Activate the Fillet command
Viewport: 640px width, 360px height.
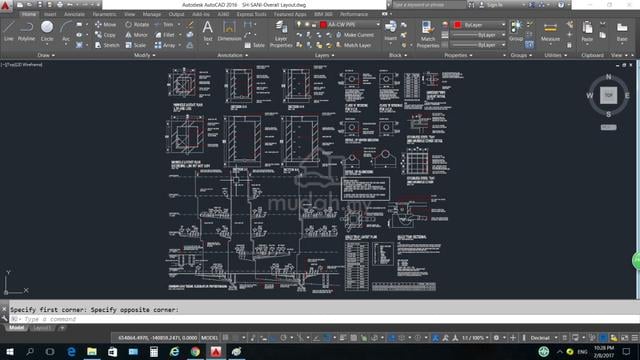(x=165, y=35)
